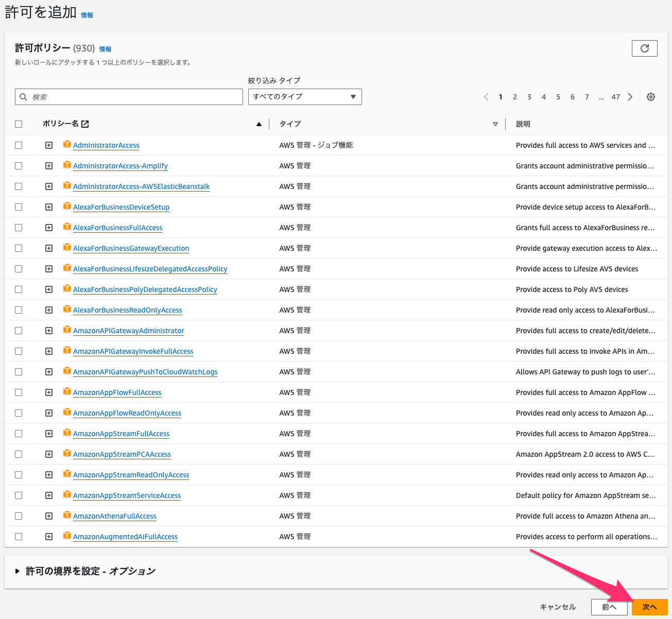Image resolution: width=672 pixels, height=619 pixels.
Task: Tick the AmazonAthenaFullAccess checkbox
Action: tap(19, 516)
